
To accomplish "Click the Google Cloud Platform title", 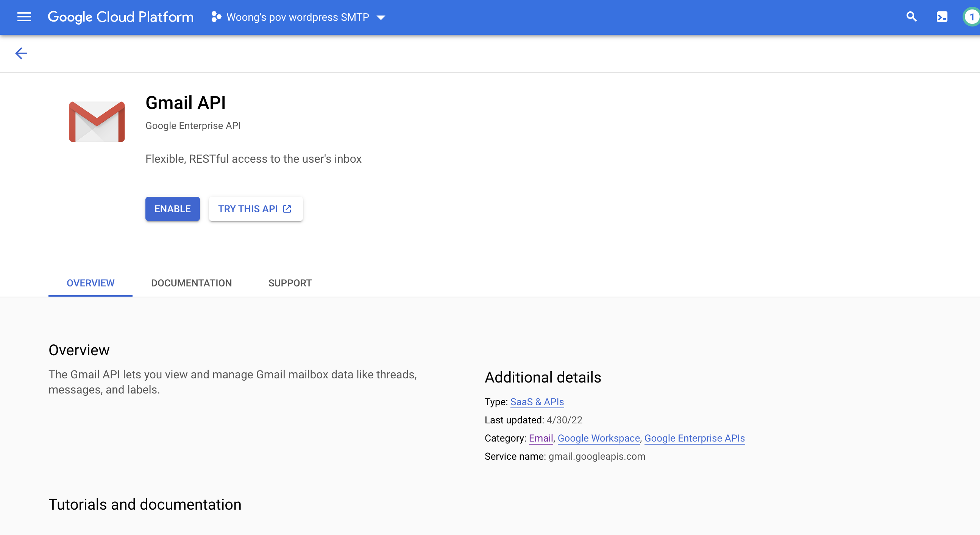I will point(120,17).
